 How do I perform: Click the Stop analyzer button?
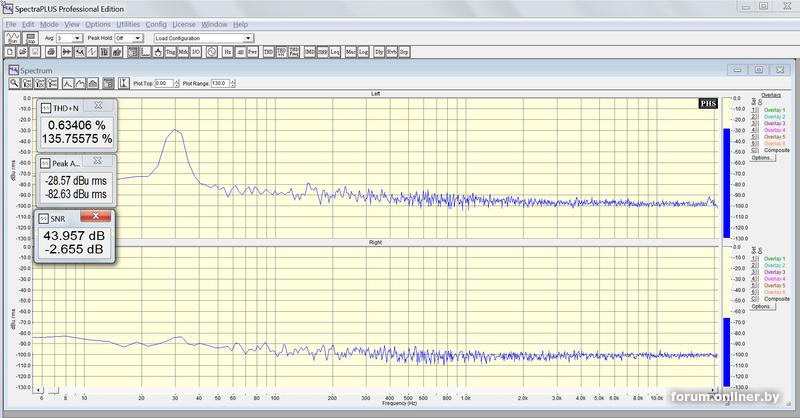click(31, 38)
